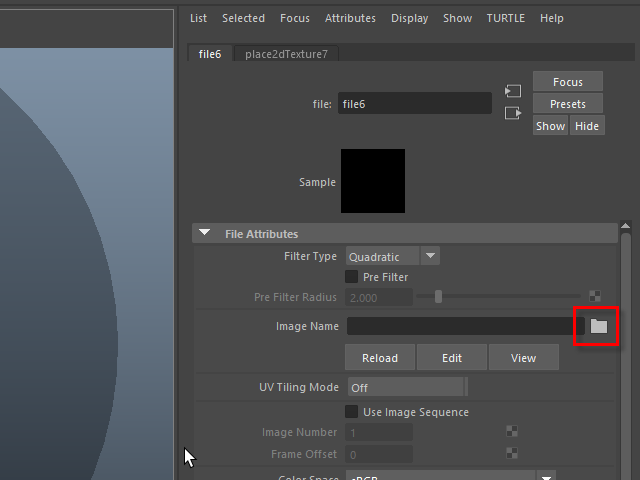Open the Filter Type Quadratic dropdown

coord(392,257)
